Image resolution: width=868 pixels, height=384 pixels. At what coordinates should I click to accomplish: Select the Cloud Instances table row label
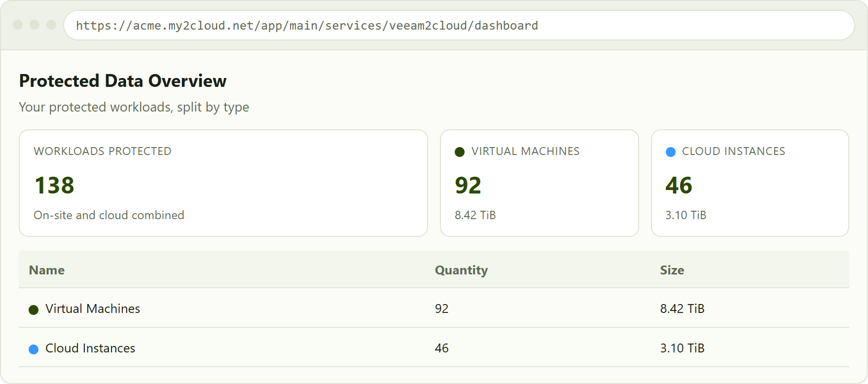pos(90,348)
